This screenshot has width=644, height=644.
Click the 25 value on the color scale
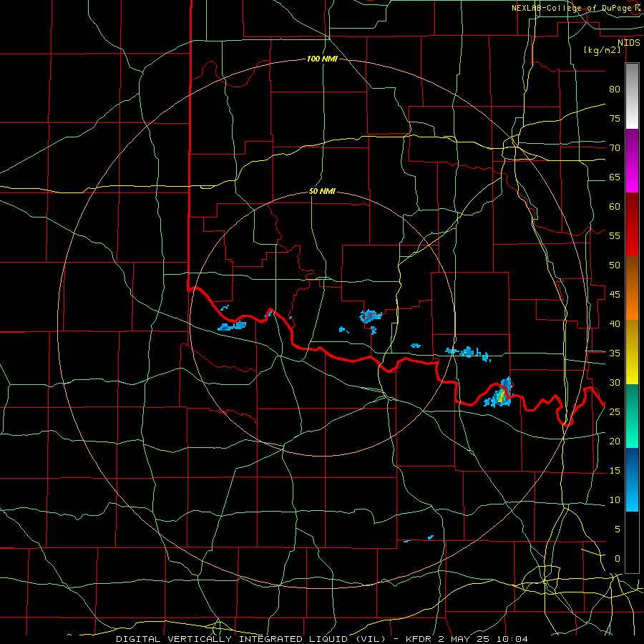(615, 411)
